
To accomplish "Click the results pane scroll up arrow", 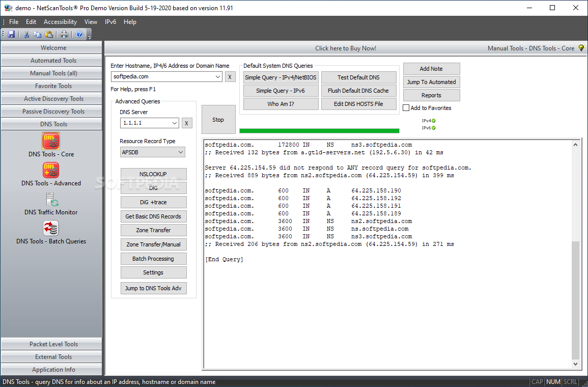I will pyautogui.click(x=576, y=145).
